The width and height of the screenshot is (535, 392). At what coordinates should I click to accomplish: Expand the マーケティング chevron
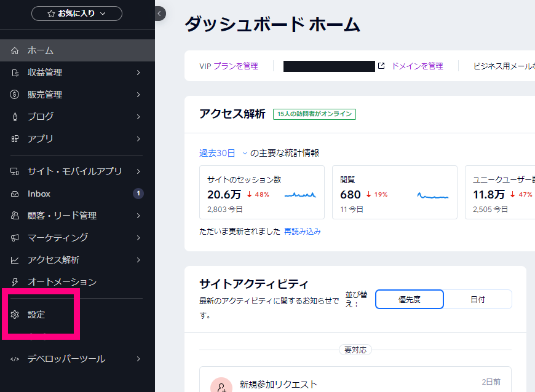point(138,238)
